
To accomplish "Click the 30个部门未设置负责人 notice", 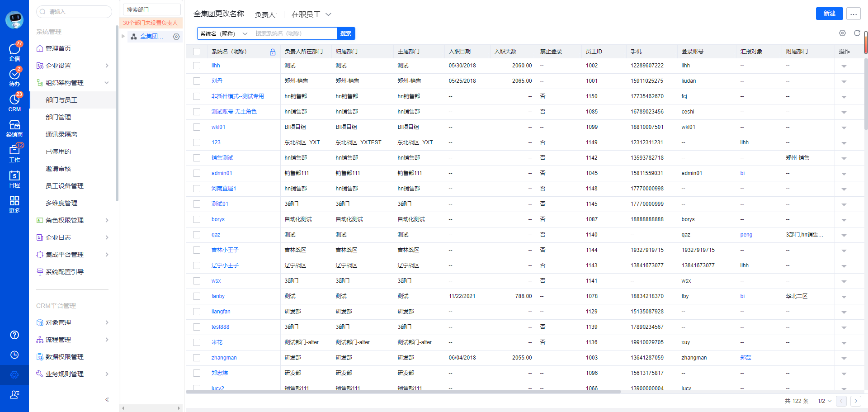I will tap(151, 23).
